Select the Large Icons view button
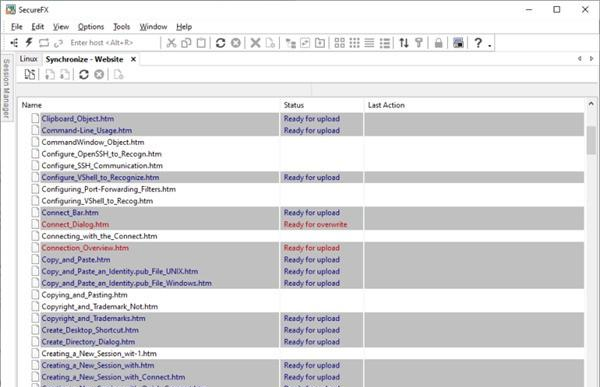Image resolution: width=600 pixels, height=387 pixels. click(x=339, y=42)
